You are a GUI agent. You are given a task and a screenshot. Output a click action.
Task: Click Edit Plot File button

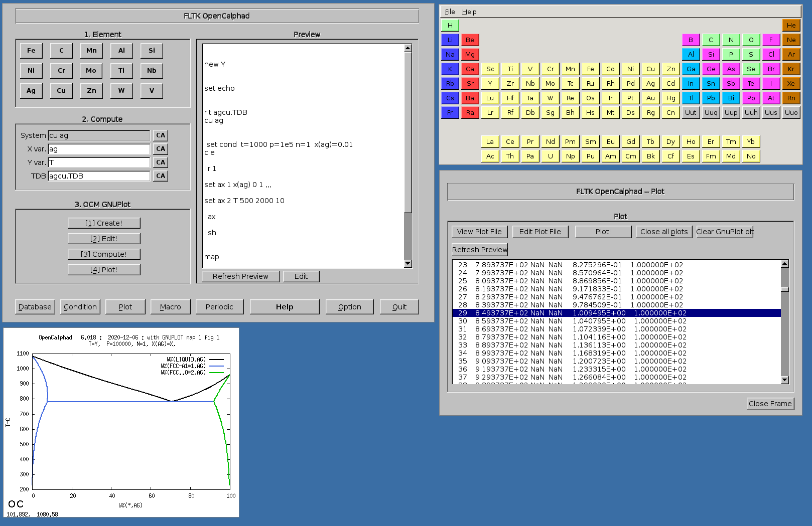coord(540,232)
